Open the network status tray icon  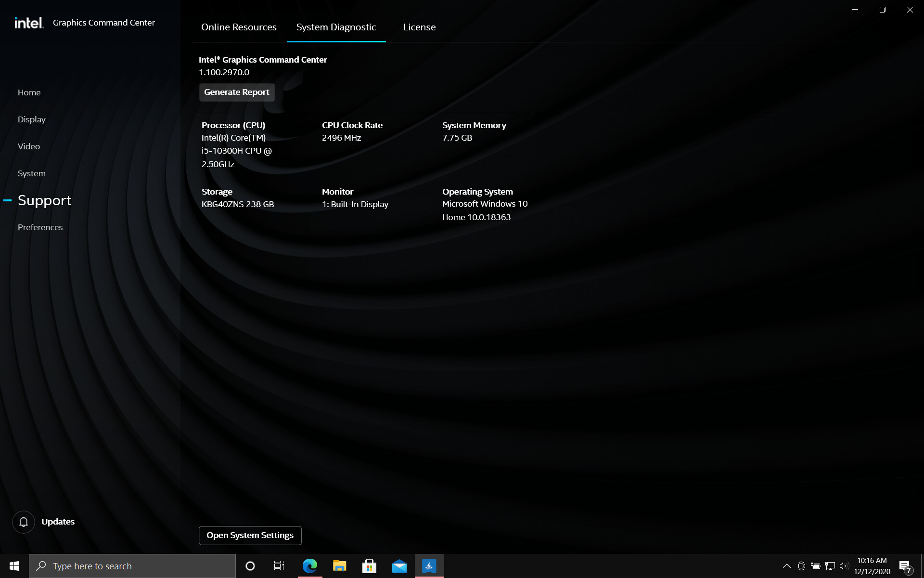pos(830,566)
